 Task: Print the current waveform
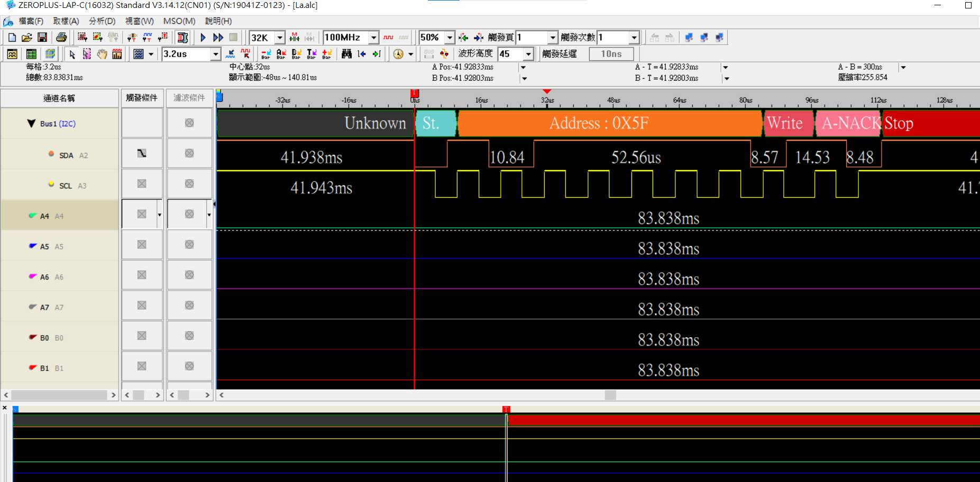[x=61, y=37]
